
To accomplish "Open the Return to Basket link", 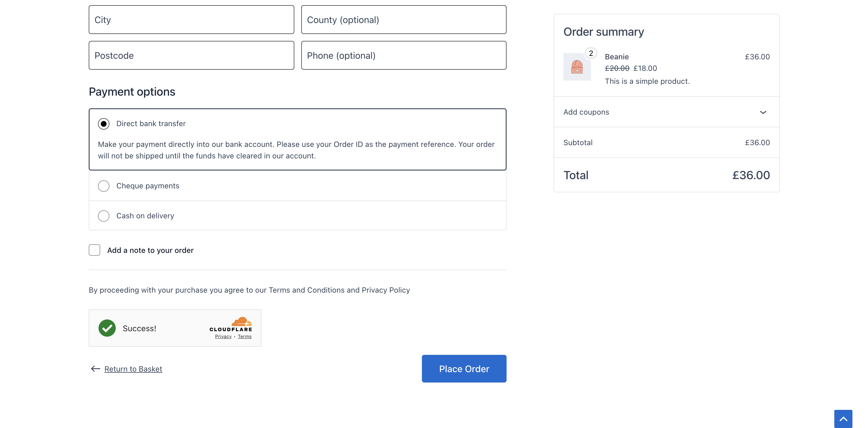I will pos(133,369).
